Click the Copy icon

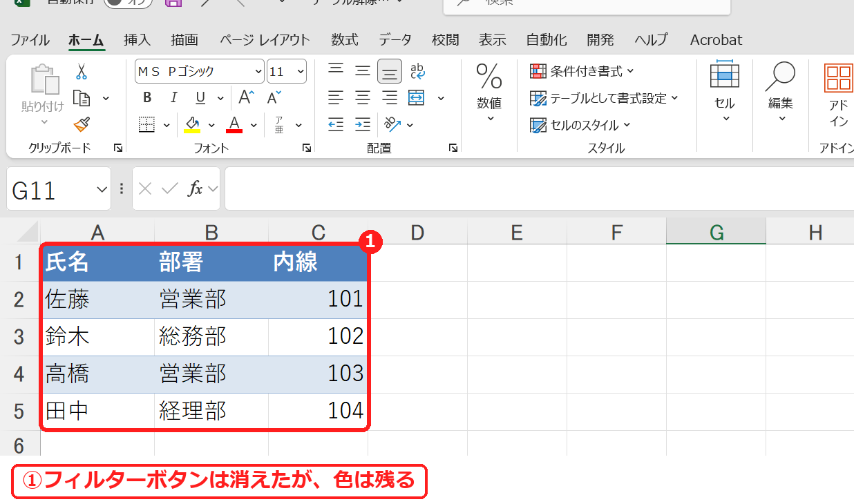click(x=82, y=98)
